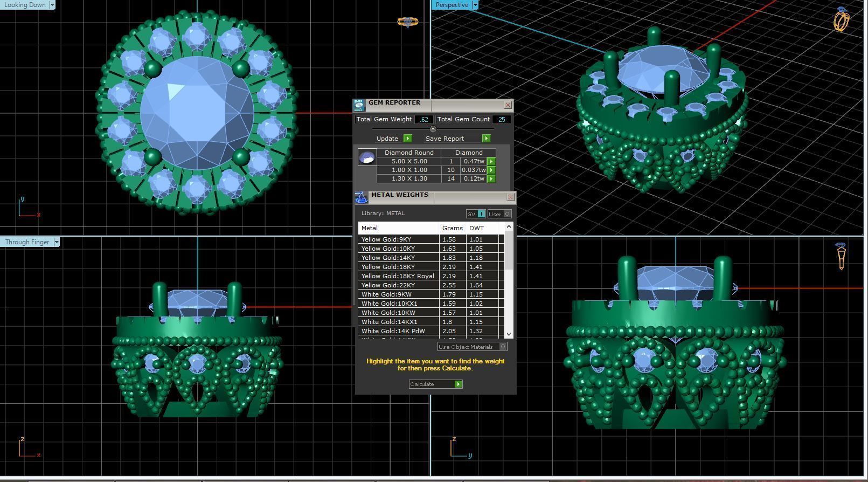The height and width of the screenshot is (482, 868).
Task: Click the 0.12tw weight cell
Action: [474, 178]
